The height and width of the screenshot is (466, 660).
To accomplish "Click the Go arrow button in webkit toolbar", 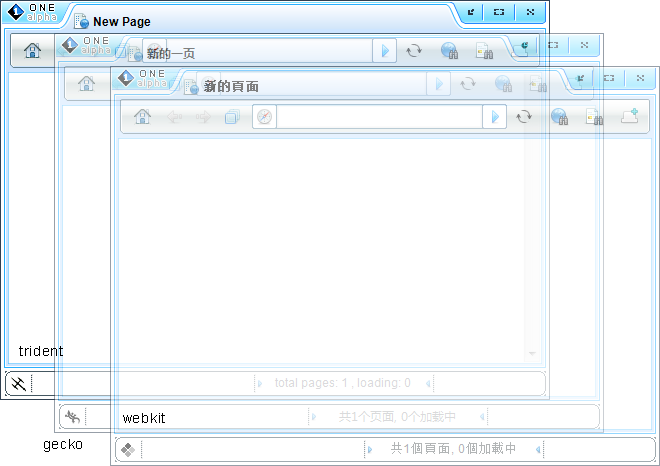I will pyautogui.click(x=495, y=117).
